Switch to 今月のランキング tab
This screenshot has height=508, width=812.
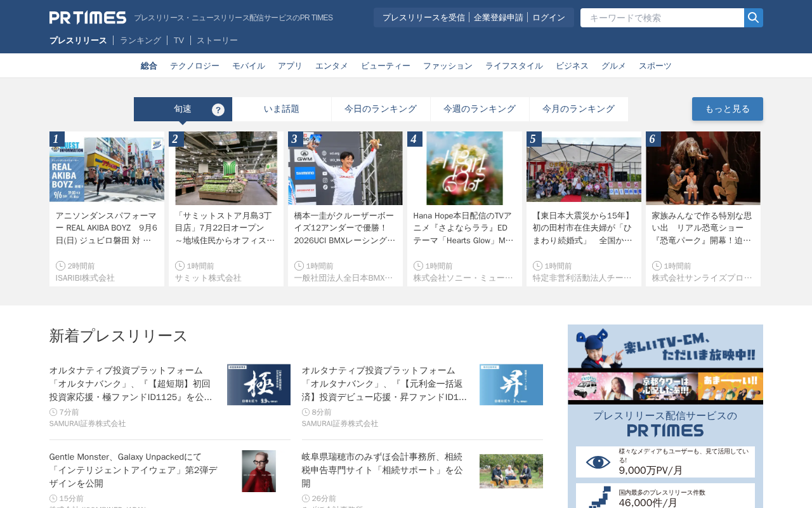pos(579,109)
